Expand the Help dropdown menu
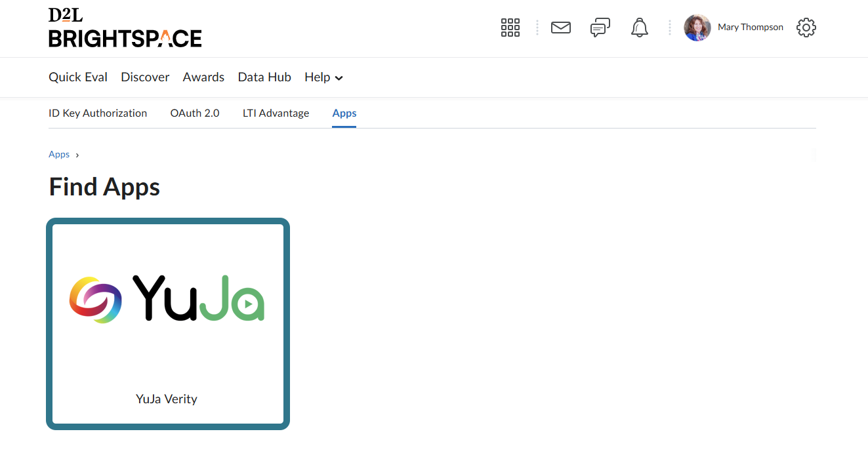The width and height of the screenshot is (868, 459). 323,77
